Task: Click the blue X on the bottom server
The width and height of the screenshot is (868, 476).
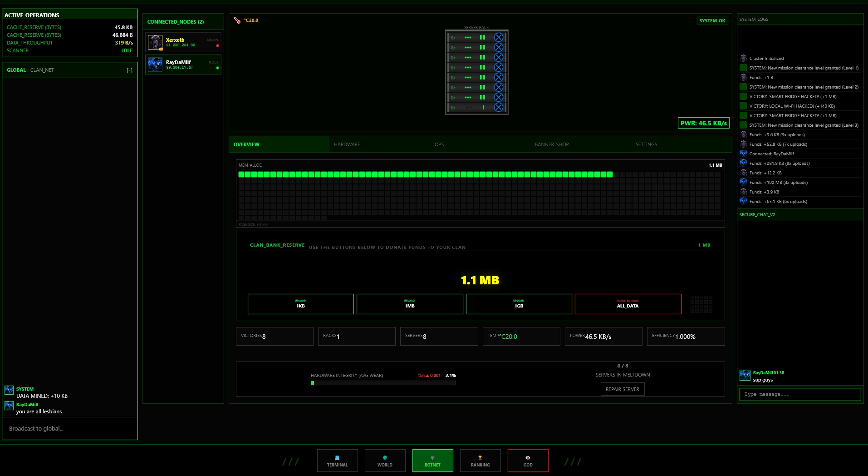Action: point(498,107)
